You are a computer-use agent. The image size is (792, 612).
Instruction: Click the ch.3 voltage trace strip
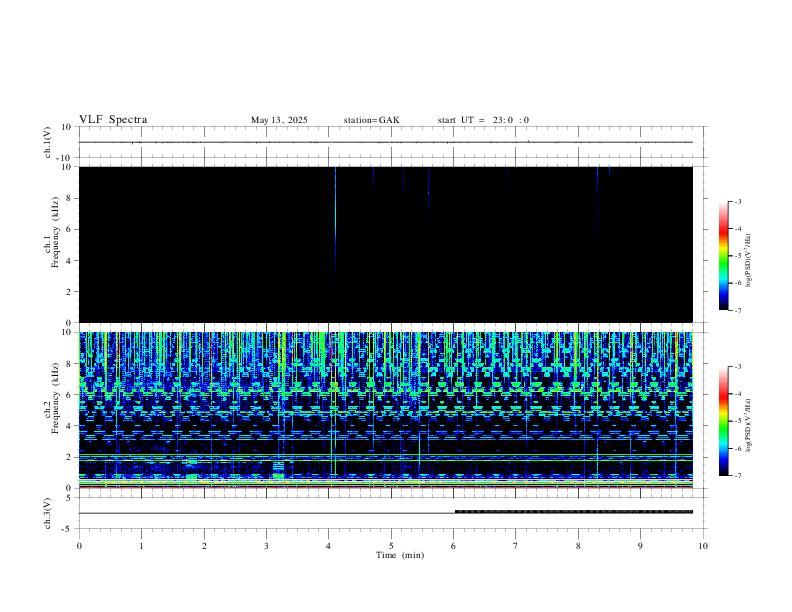(x=391, y=513)
